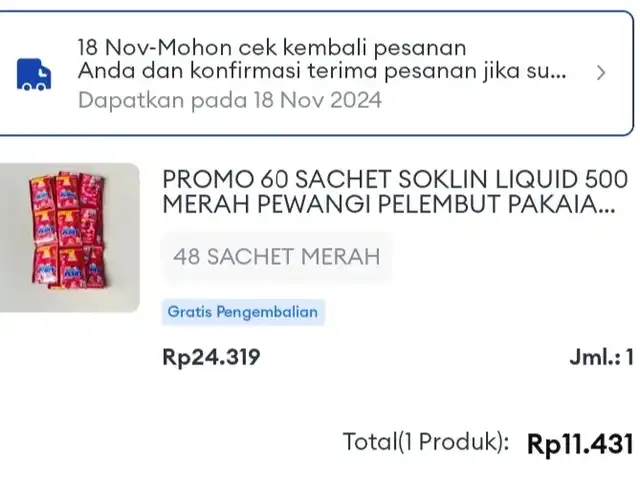This screenshot has height=480, width=640.
Task: Open the red Soklin sachet product thumbnail
Action: 69,238
